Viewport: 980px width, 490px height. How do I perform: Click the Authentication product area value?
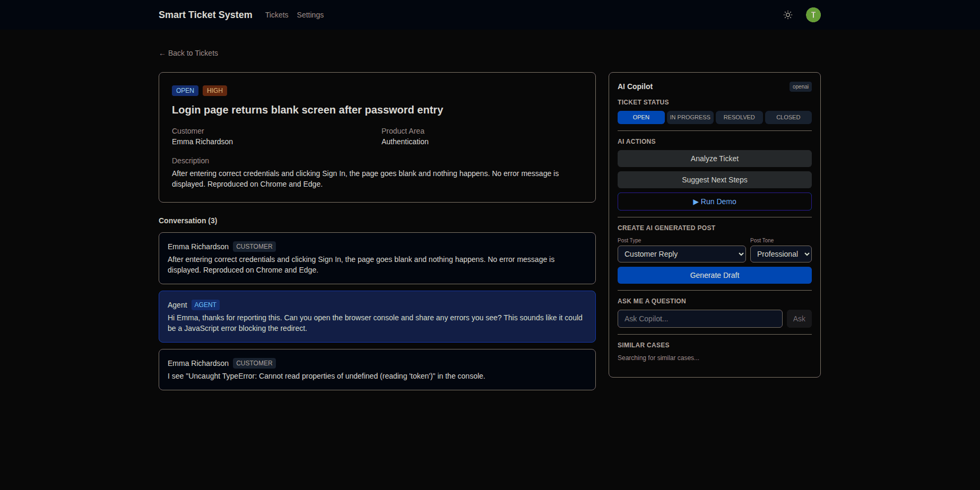click(405, 142)
